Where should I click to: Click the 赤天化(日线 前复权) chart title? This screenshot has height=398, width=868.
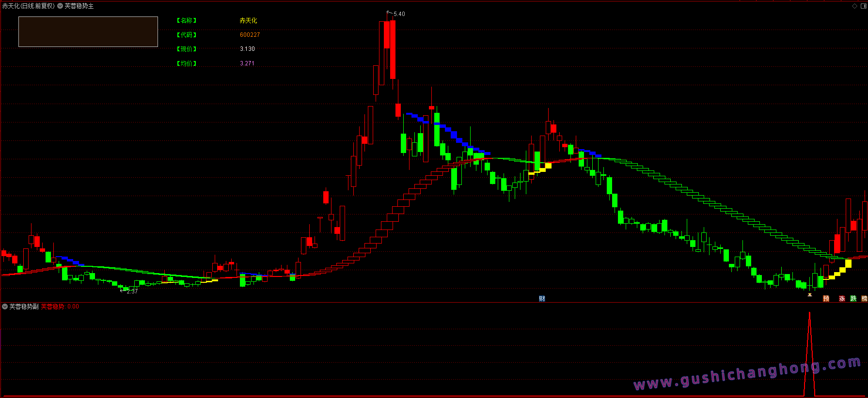click(28, 6)
